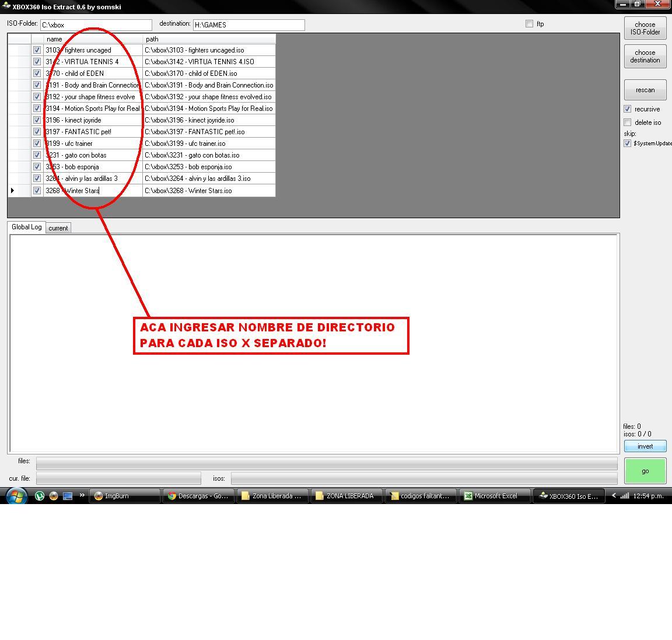Image resolution: width=672 pixels, height=640 pixels.
Task: Click the name column header
Action: 93,39
